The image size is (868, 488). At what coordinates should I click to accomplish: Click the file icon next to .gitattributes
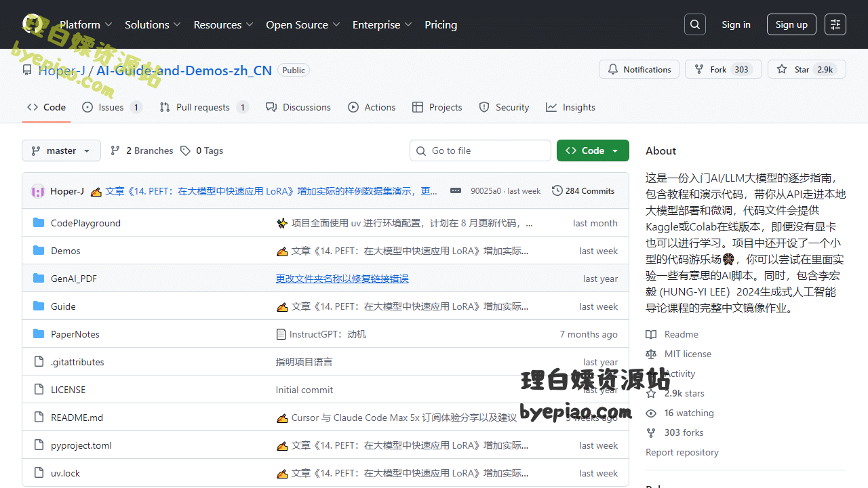(x=39, y=362)
